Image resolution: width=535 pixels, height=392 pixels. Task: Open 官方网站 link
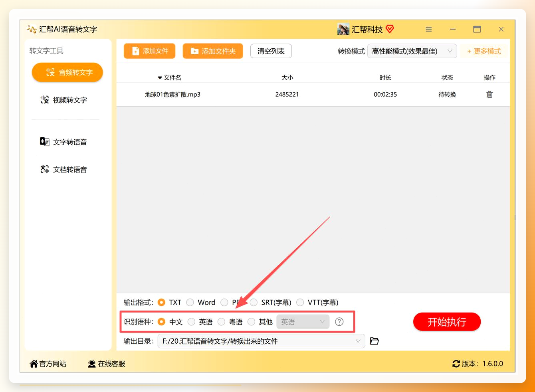tap(48, 364)
